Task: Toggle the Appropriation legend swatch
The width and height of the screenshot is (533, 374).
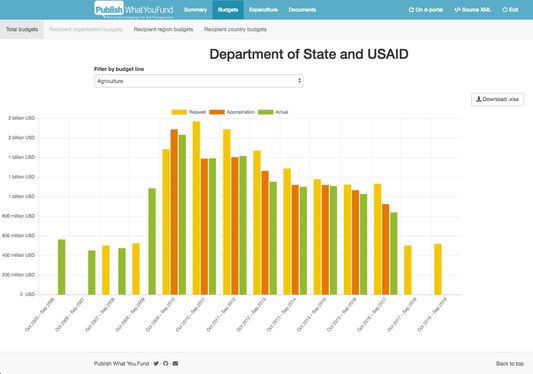Action: point(217,112)
